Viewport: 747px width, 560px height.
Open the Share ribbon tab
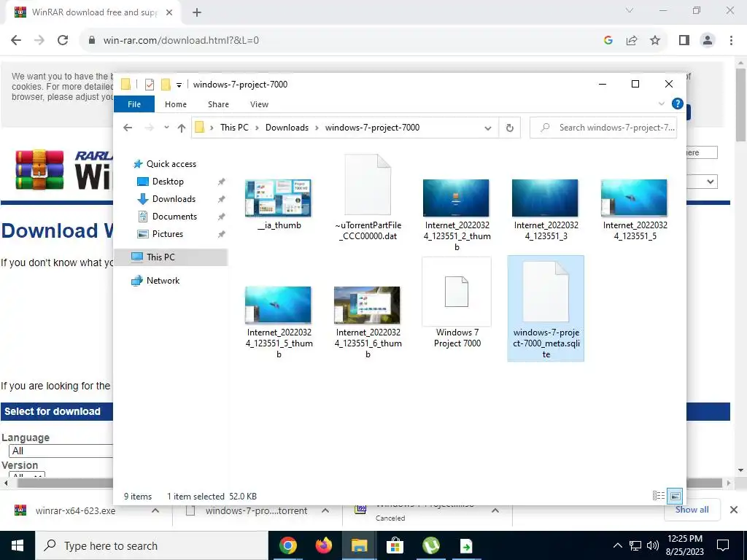click(x=218, y=104)
